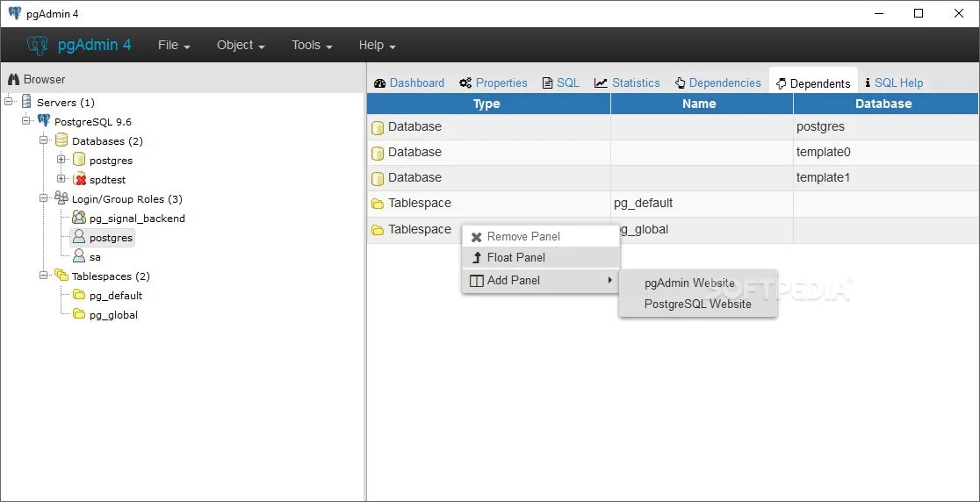Click the Servers (1) server icon
The width and height of the screenshot is (980, 502).
pyautogui.click(x=26, y=102)
